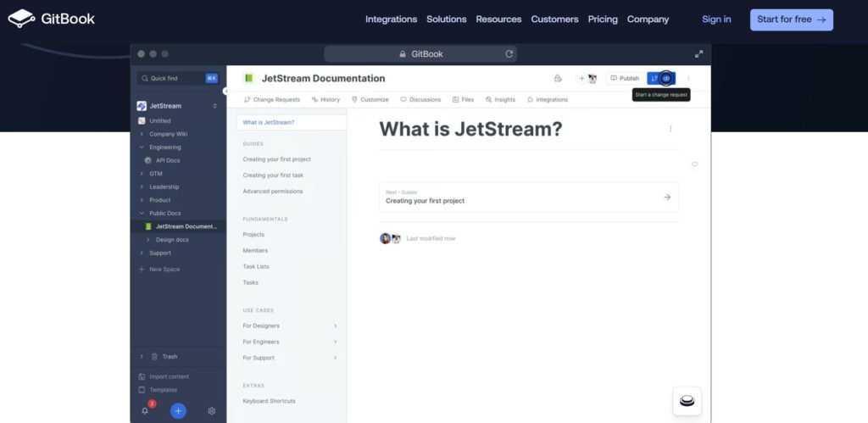Click the Sign in link
This screenshot has height=423, width=868.
pos(716,19)
